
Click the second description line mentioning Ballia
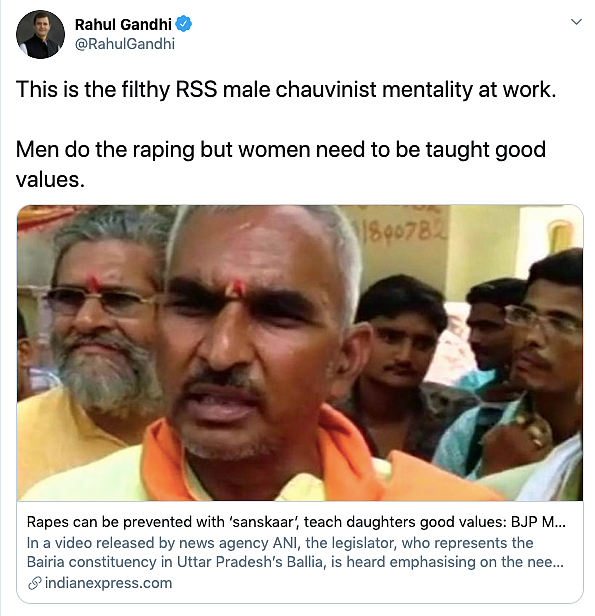click(x=295, y=562)
